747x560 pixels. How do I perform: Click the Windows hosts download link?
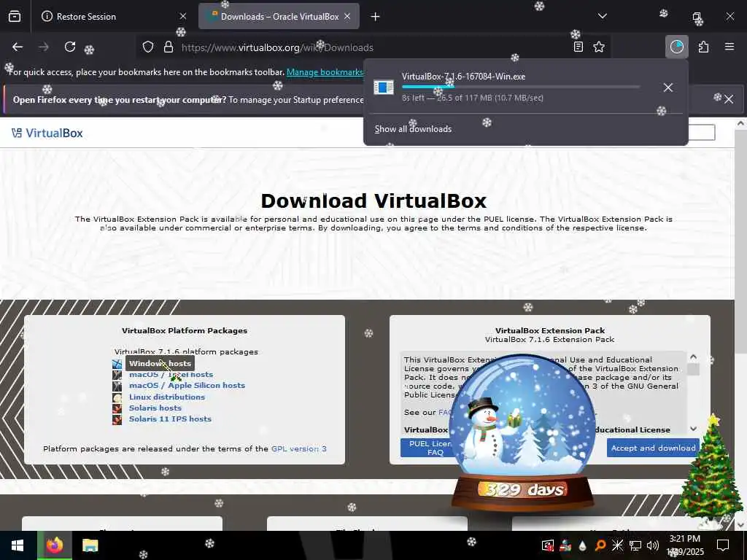(160, 363)
